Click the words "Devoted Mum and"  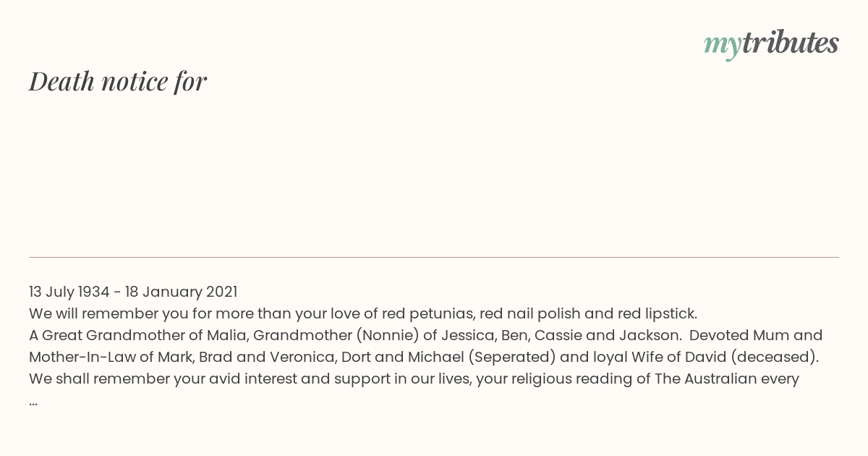[x=756, y=335]
